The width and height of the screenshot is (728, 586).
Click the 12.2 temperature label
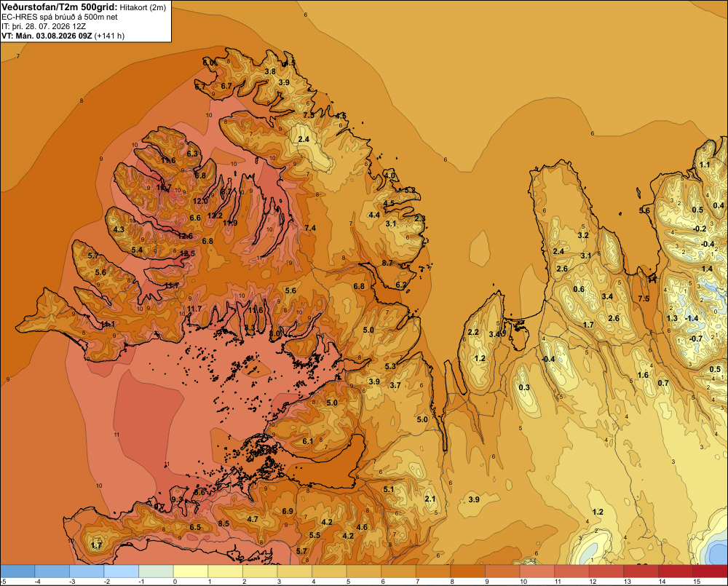(x=215, y=215)
